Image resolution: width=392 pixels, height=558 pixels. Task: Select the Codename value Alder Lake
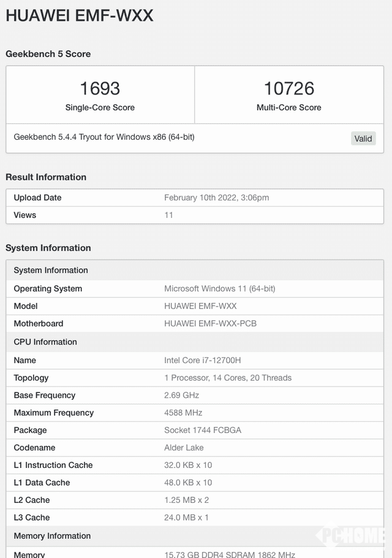[x=184, y=448]
